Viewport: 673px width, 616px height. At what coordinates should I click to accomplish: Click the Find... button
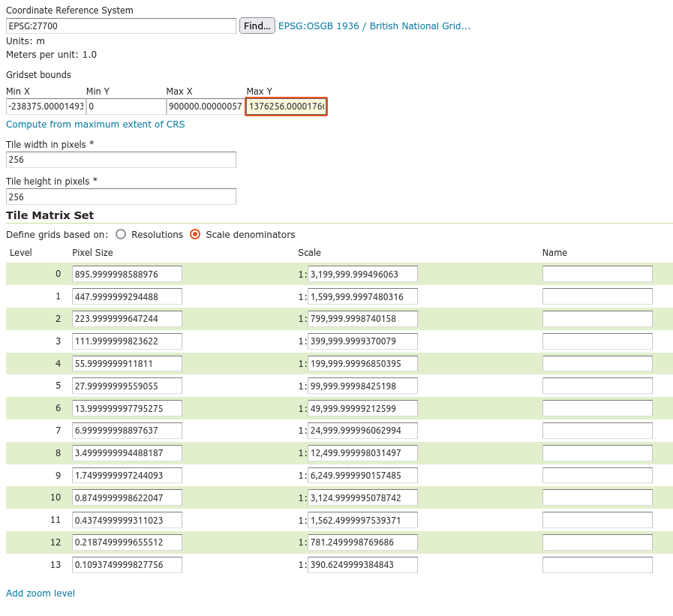click(257, 26)
